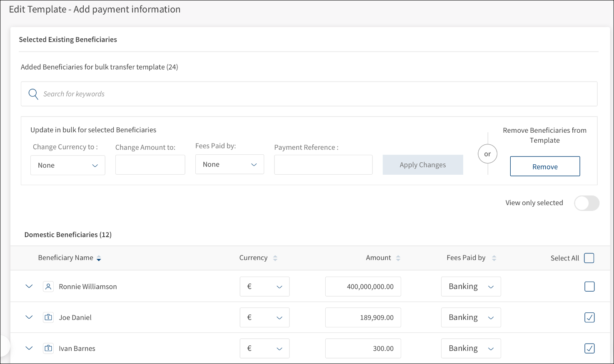Toggle View only selected switch

586,203
